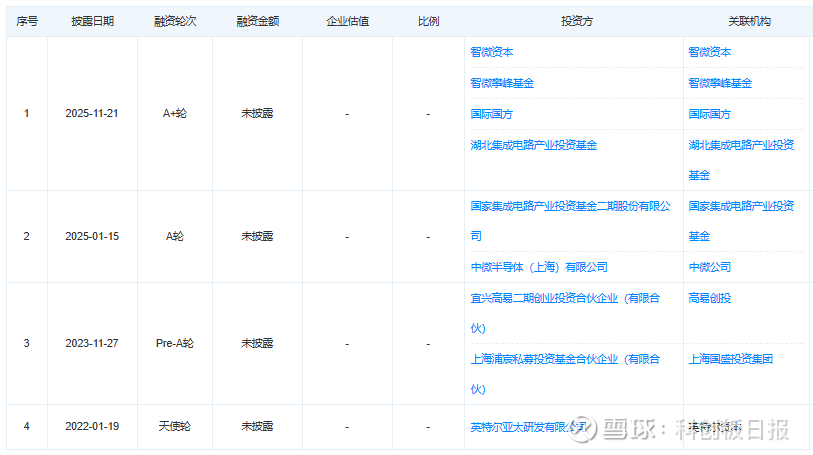Select the Pre-A轮 round cell
This screenshot has height=455, width=813.
[x=175, y=343]
